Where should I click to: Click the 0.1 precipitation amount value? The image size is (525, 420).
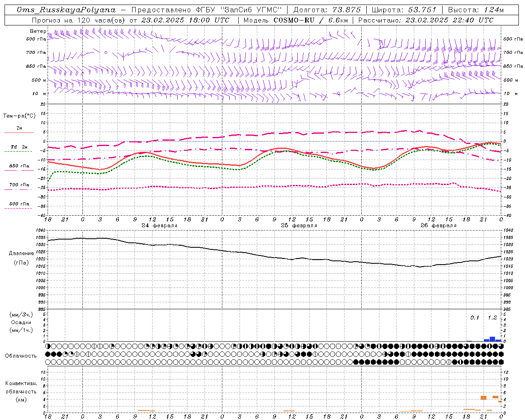475,317
